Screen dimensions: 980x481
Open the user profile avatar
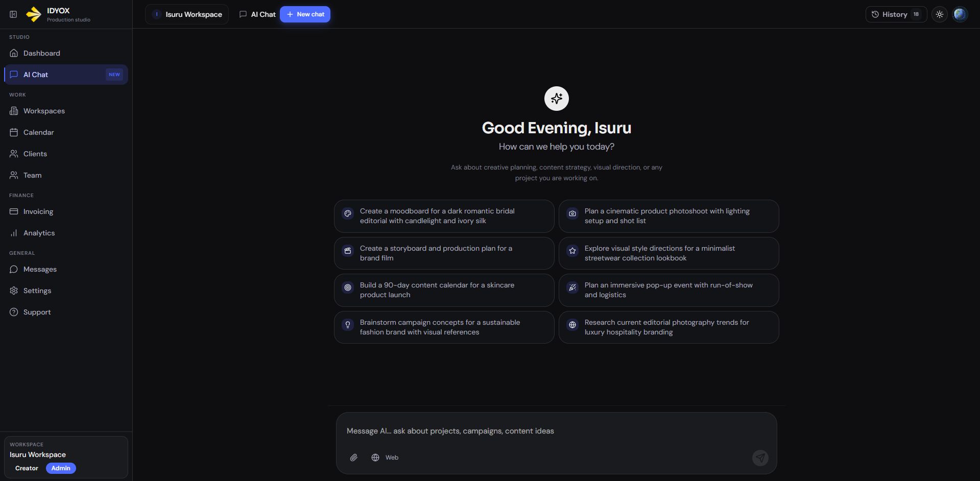pos(960,14)
